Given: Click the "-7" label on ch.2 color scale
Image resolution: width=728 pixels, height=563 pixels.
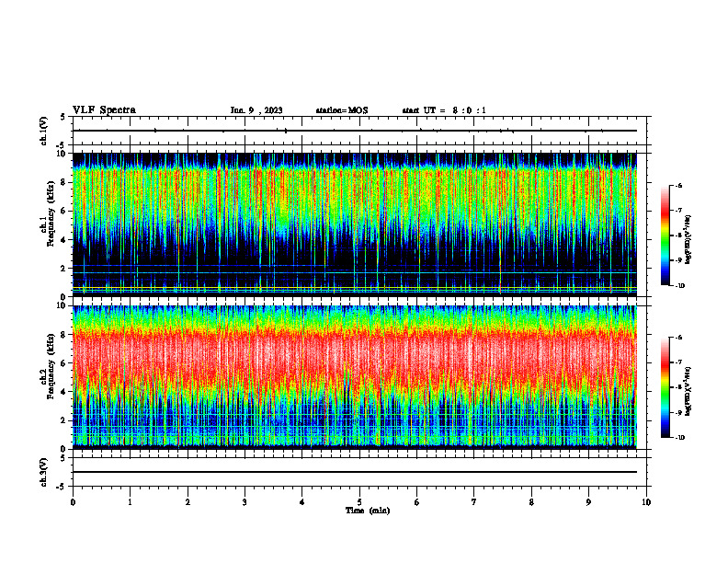Looking at the screenshot, I should click(678, 362).
